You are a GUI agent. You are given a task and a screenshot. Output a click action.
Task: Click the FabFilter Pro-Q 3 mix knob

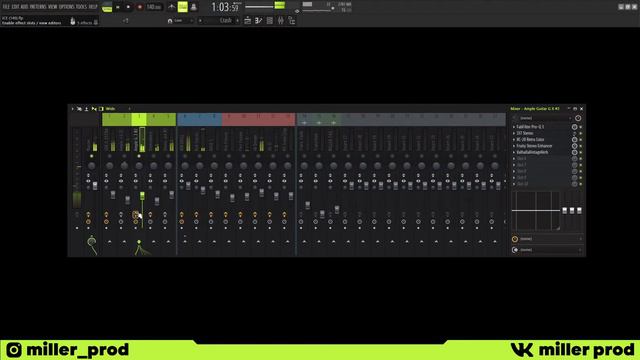pos(574,127)
